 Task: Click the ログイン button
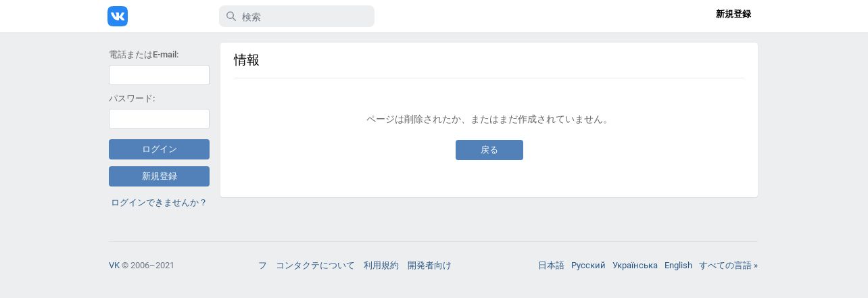(159, 149)
